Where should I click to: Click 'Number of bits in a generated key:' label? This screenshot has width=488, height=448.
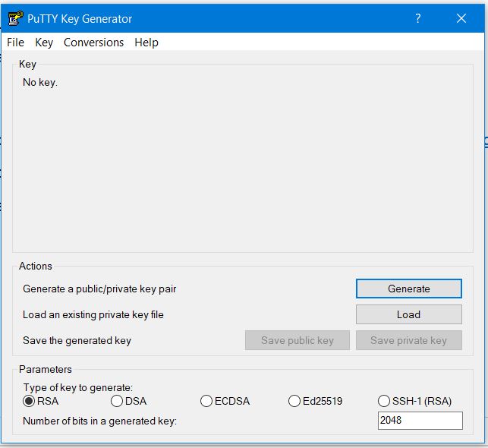99,421
